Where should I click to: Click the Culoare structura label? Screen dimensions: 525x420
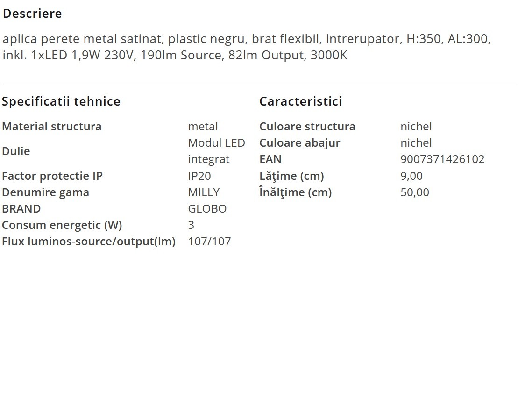coord(307,127)
